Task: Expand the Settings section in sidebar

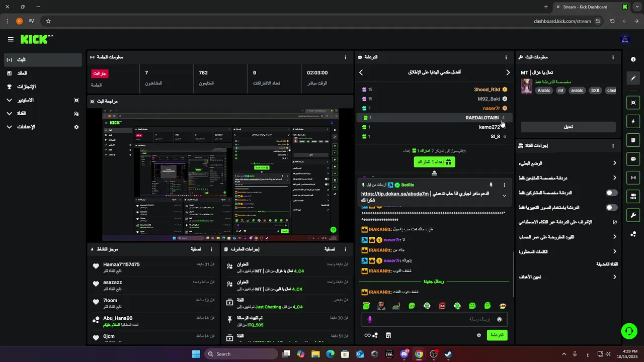Action: click(43, 127)
